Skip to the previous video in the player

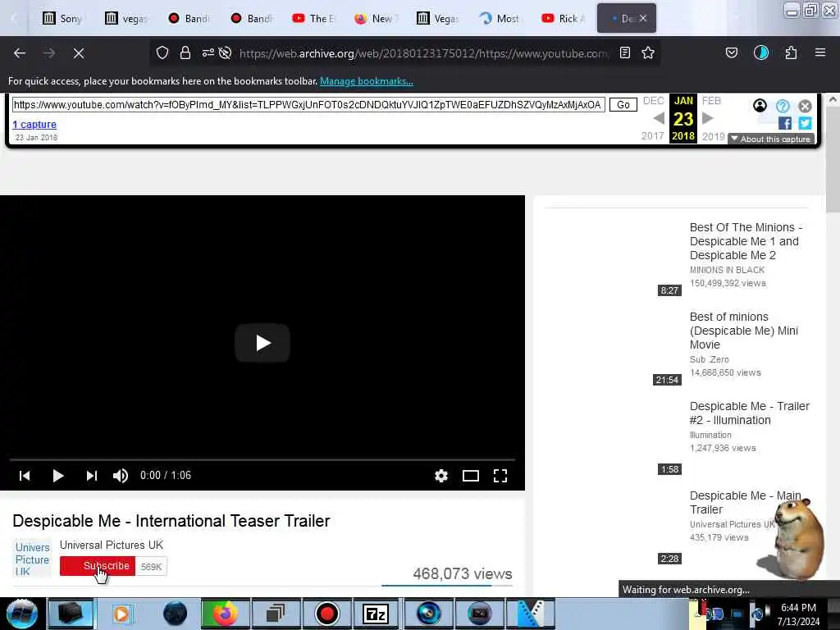tap(25, 476)
